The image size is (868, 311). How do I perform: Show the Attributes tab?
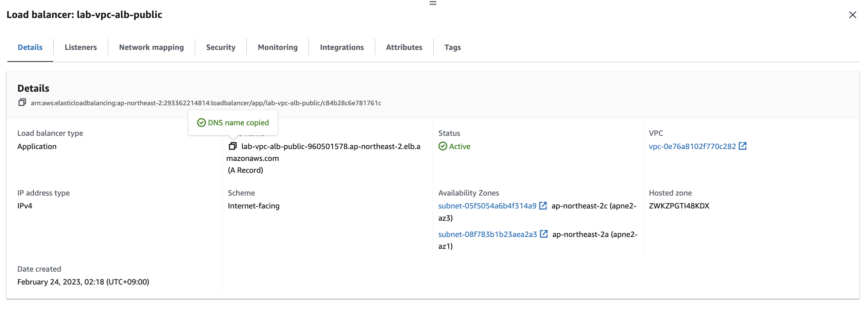point(404,47)
